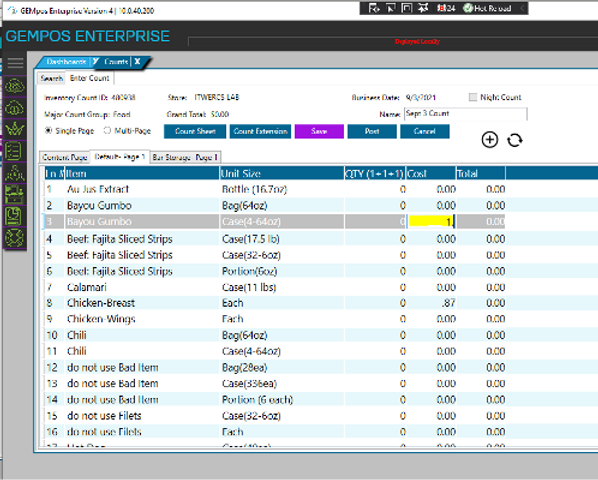Switch to the Dashboards tab
Screen dimensions: 598x480
point(66,61)
